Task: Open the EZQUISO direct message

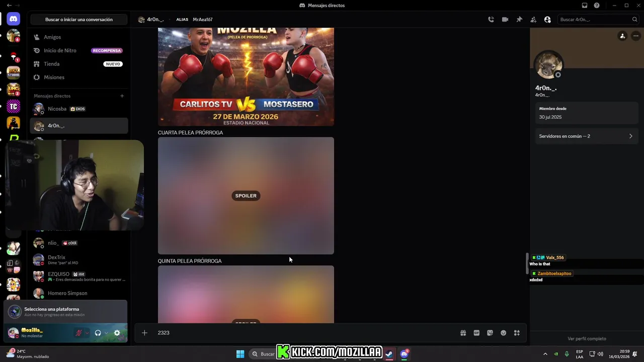Action: [79, 277]
